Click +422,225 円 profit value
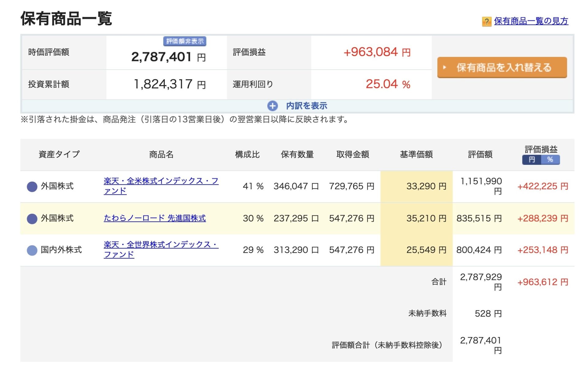This screenshot has width=588, height=378. [x=543, y=186]
